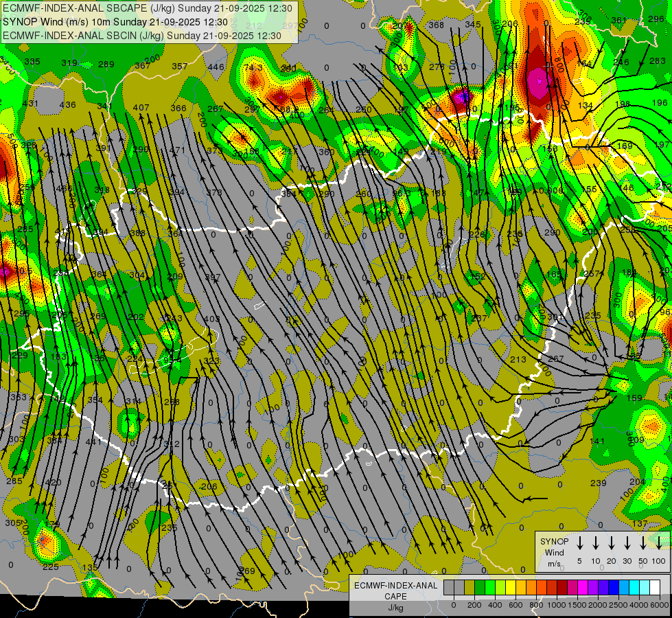Viewport: 672px width, 618px height.
Task: Click the 800 tick on CAPE scale
Action: click(536, 605)
